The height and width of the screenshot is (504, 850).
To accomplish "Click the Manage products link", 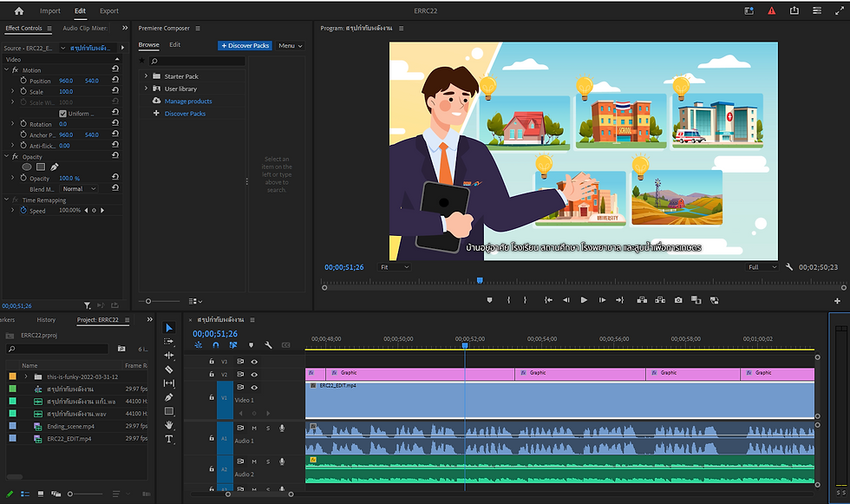I will pos(188,101).
